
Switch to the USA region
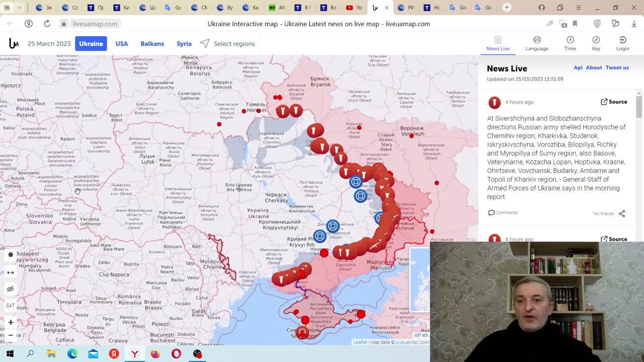(122, 44)
